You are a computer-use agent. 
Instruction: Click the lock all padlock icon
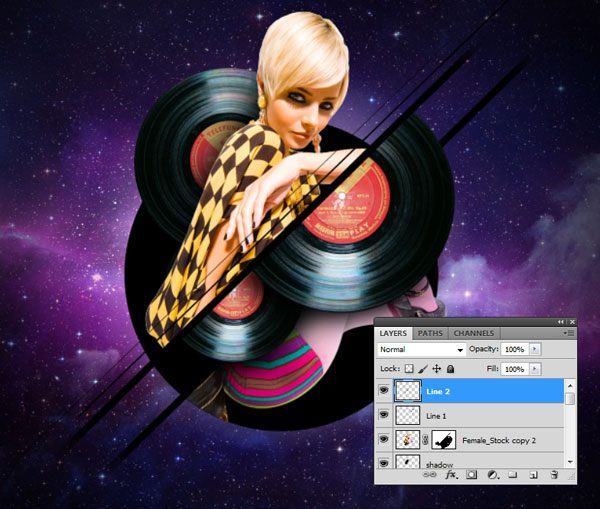451,369
